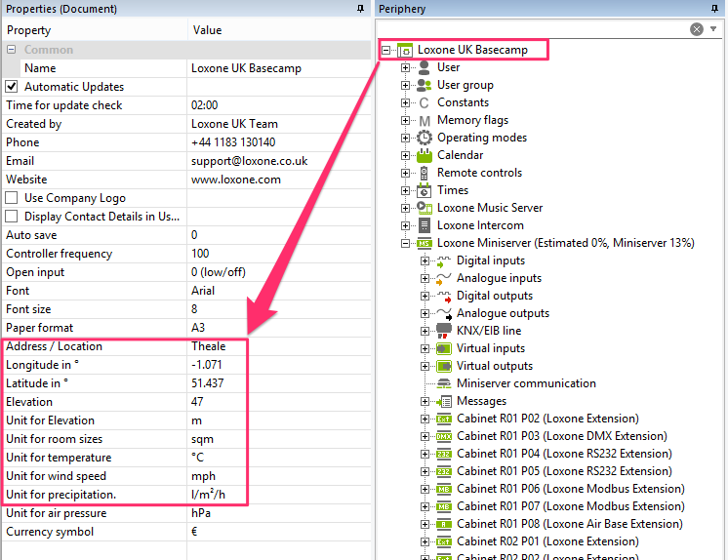Click the Loxone Miniserver icon
This screenshot has height=560, width=728.
425,243
